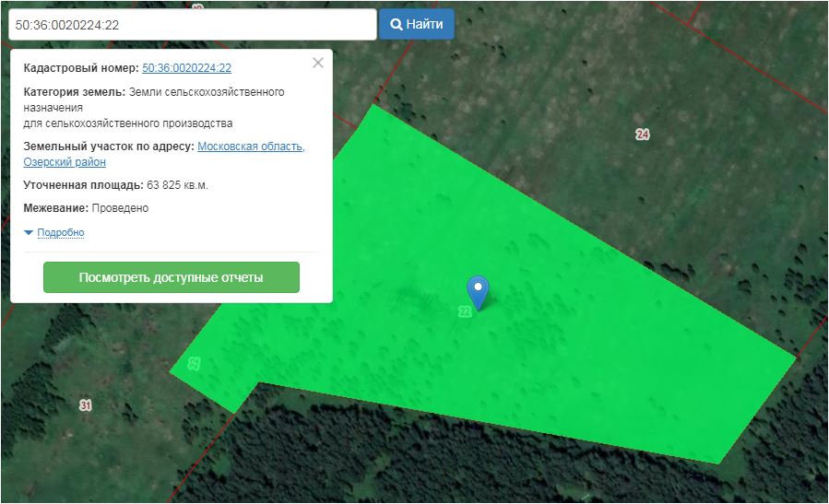Click parcel label 31 on the map

click(86, 405)
